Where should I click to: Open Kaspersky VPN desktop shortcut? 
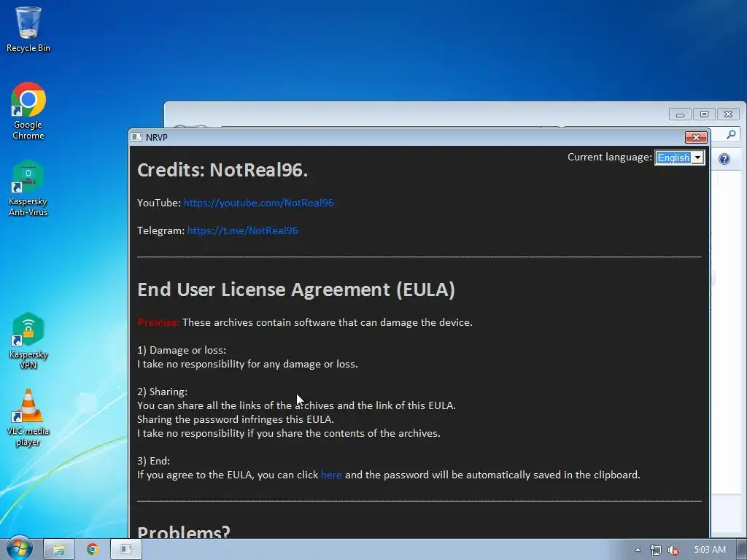(x=28, y=341)
